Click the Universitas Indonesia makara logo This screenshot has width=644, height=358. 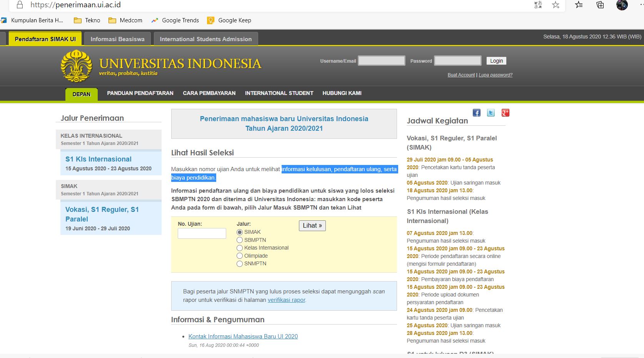[77, 66]
